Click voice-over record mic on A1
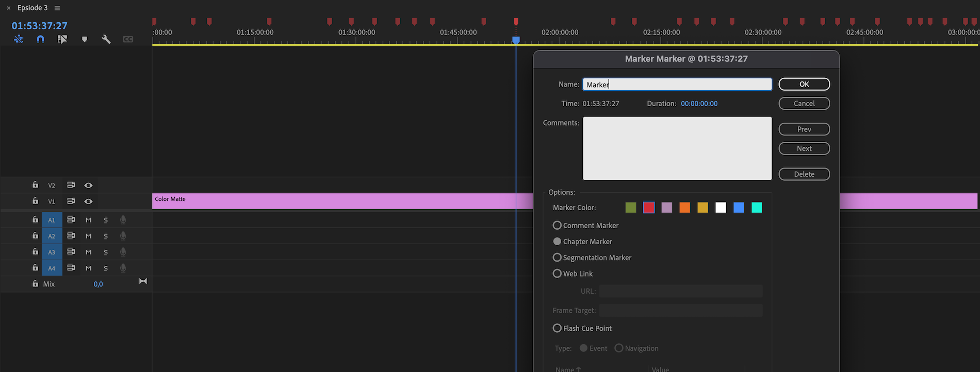This screenshot has width=980, height=372. (123, 220)
